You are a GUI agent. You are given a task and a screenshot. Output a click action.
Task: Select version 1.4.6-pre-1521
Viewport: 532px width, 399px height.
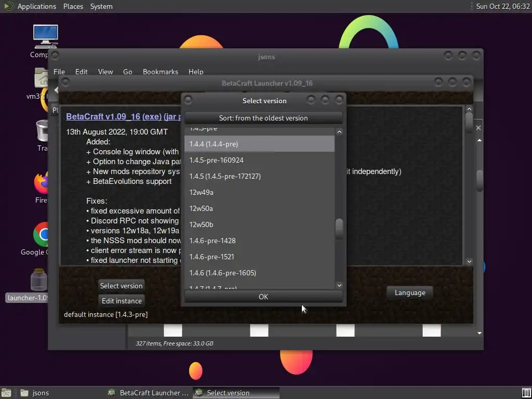pos(260,257)
